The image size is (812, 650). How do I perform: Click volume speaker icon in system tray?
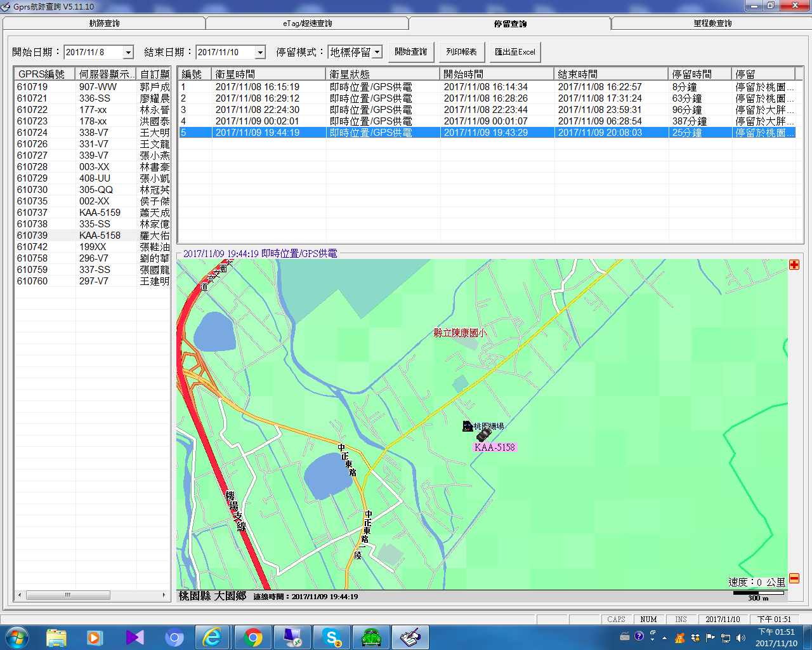(740, 637)
